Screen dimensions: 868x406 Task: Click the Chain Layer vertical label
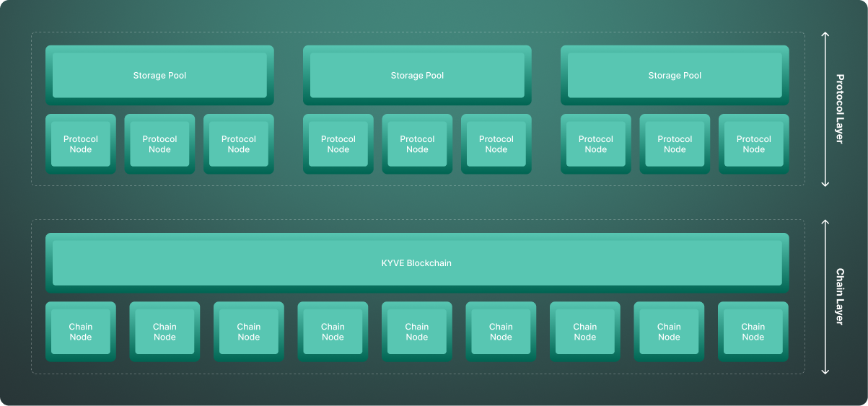(x=839, y=296)
